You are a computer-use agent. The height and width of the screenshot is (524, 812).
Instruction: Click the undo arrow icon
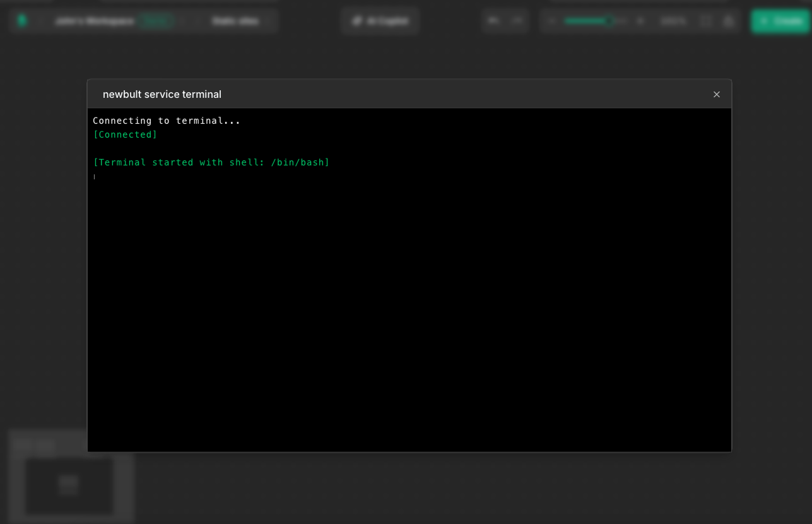494,21
